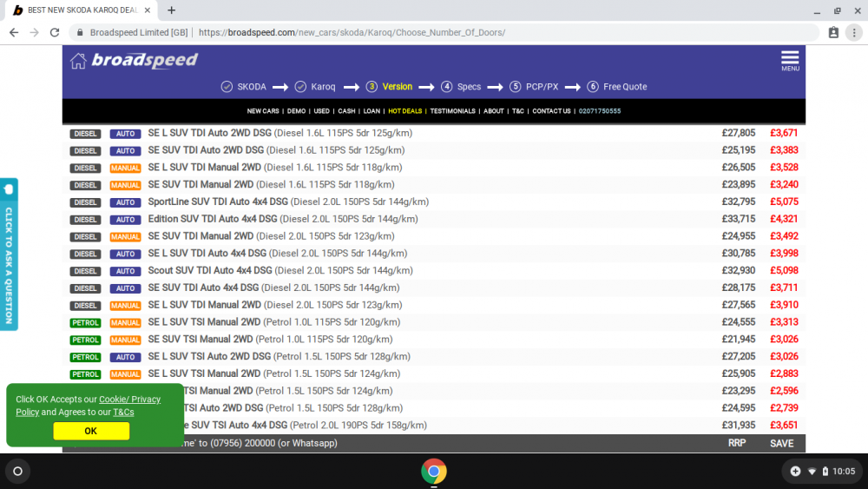Click the step 4 circle icon
This screenshot has height=489, width=868.
coord(447,87)
